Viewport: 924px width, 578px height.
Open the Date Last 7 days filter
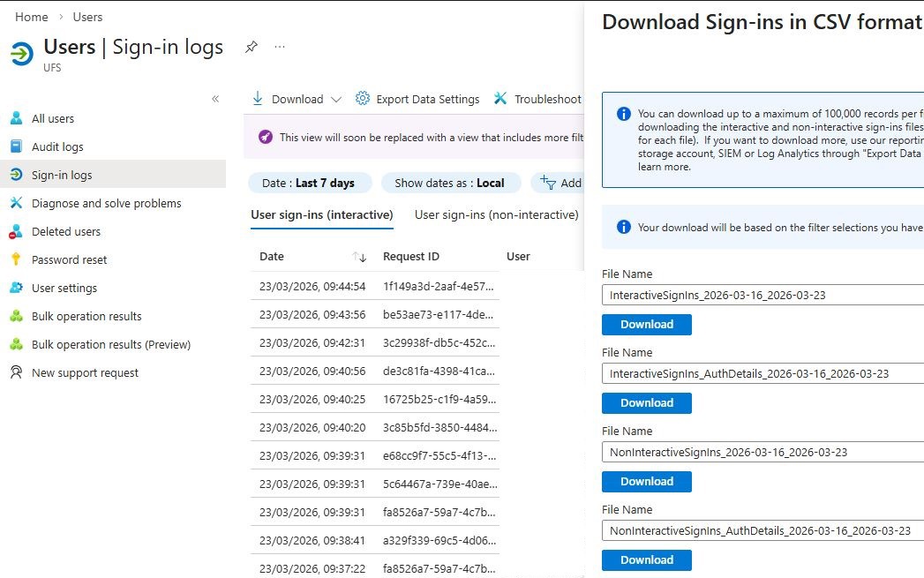310,183
